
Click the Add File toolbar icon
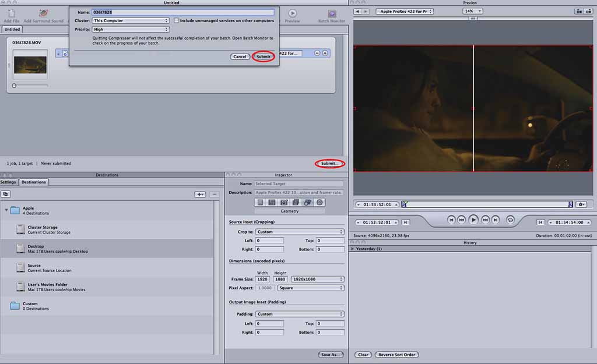[11, 13]
